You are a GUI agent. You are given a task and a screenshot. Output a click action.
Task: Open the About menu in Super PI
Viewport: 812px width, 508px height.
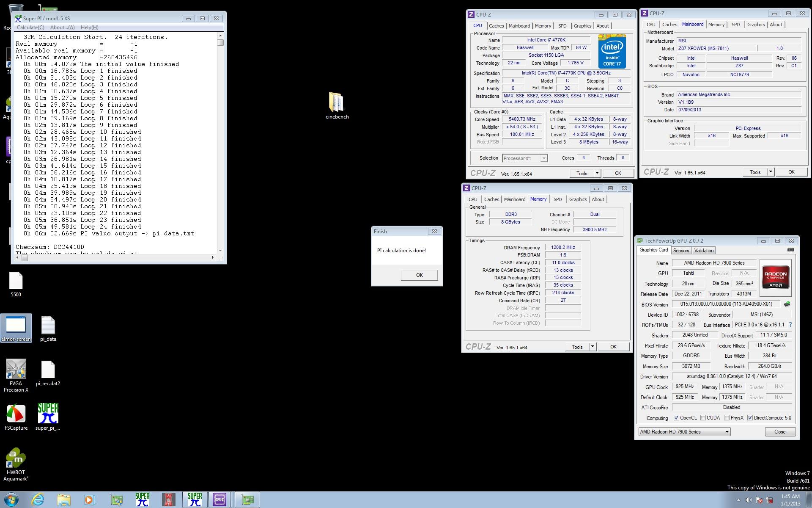[x=62, y=28]
